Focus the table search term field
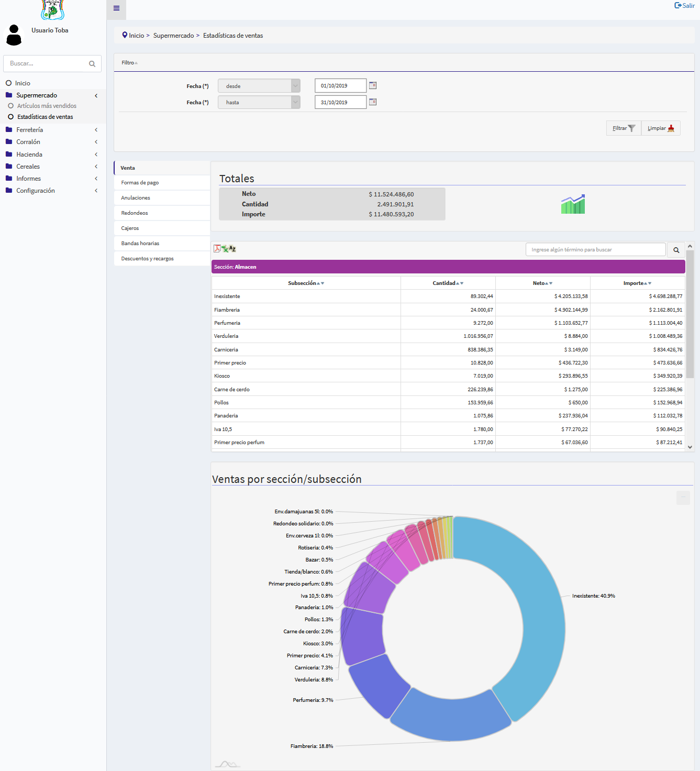 tap(595, 250)
